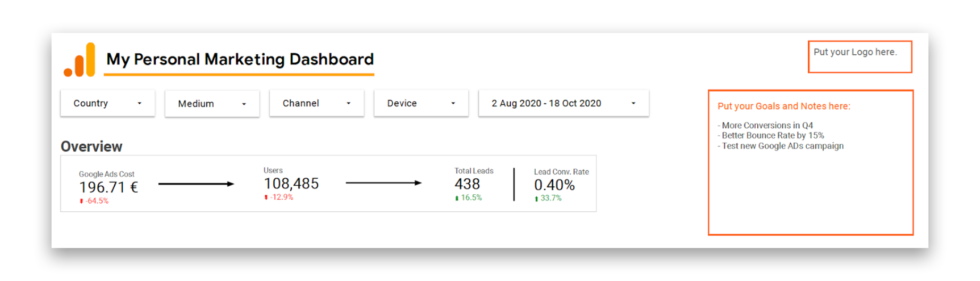
Task: Select the Users 108,485 scorecard
Action: point(291,184)
